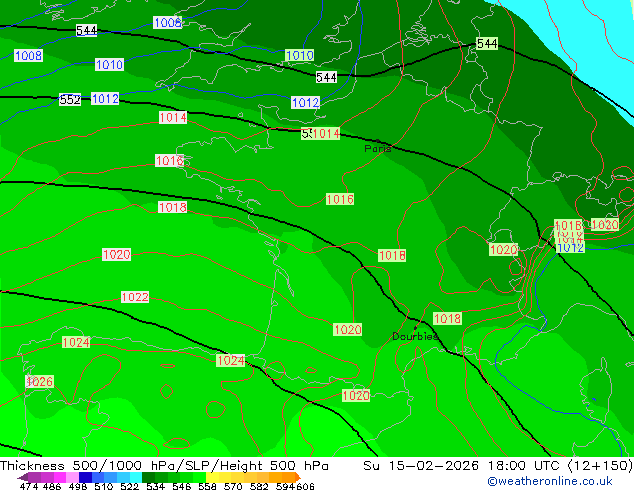Pick the light pink legend swatch
The image size is (634, 490).
coord(72,477)
